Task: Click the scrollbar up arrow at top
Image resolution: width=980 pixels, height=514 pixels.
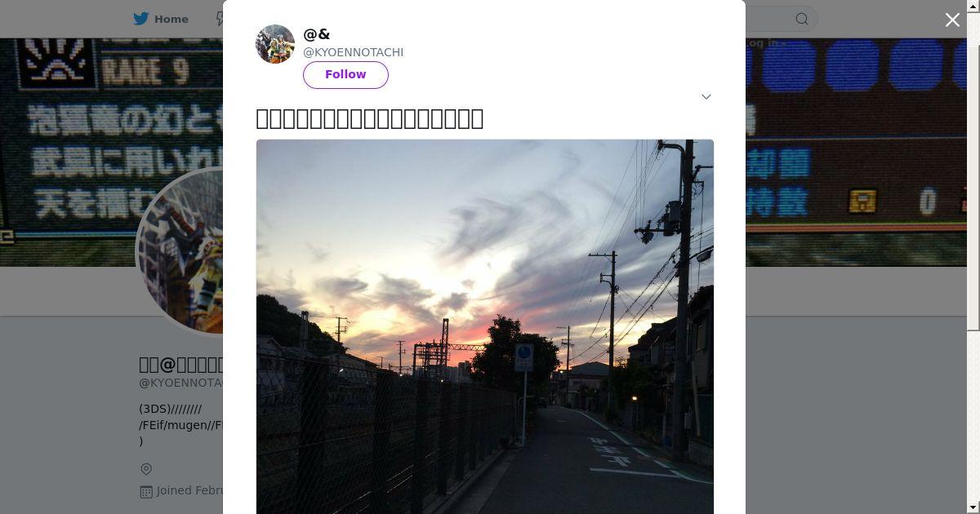Action: pos(973,6)
